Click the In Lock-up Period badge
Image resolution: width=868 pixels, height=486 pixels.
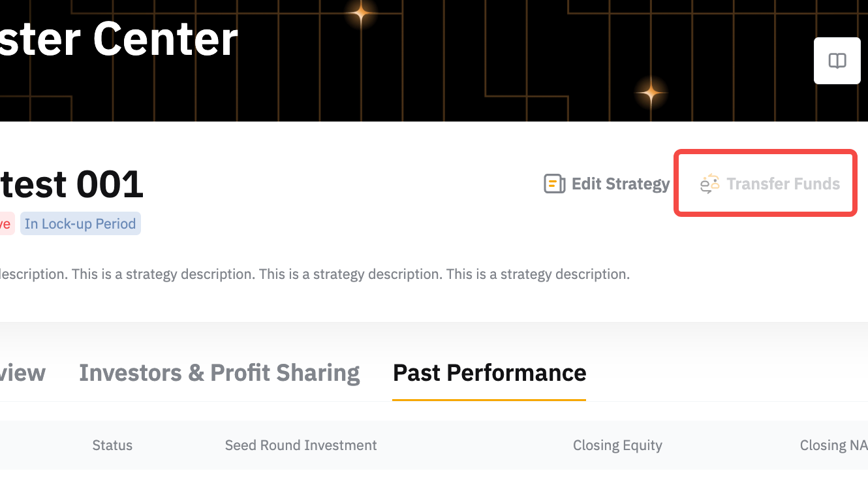(x=80, y=224)
